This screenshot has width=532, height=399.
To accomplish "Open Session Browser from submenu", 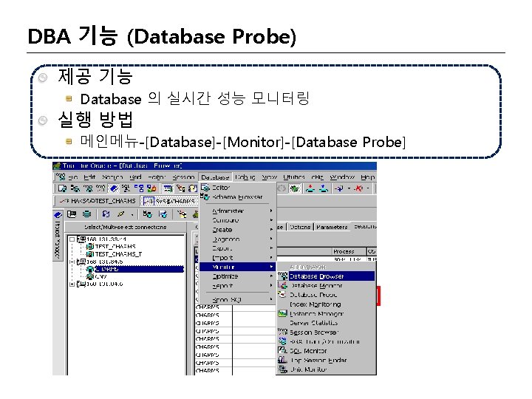I will (326, 332).
